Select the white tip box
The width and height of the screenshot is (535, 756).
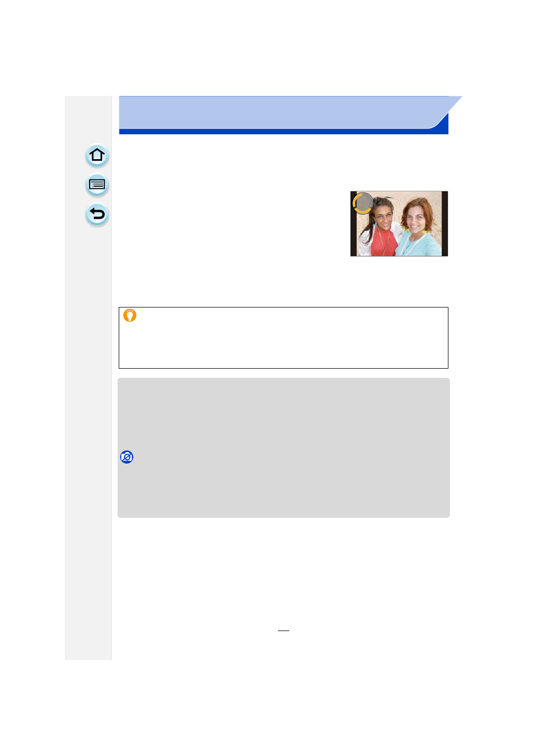[x=284, y=338]
